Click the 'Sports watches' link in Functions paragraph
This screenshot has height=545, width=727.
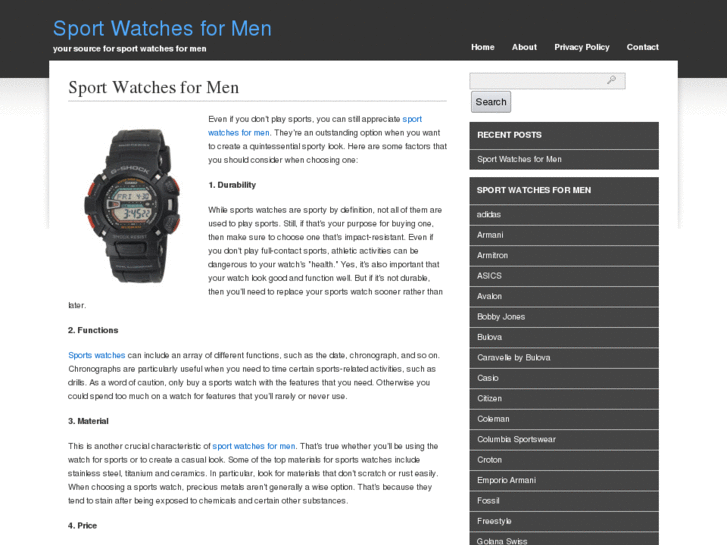coord(96,355)
